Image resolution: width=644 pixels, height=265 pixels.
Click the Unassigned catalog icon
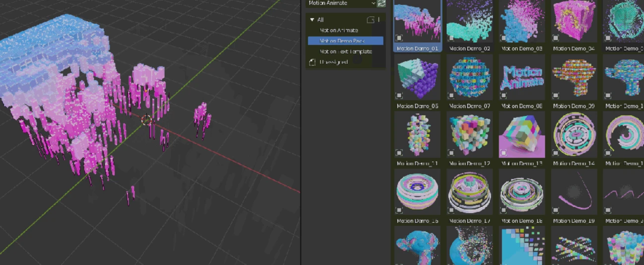(312, 62)
